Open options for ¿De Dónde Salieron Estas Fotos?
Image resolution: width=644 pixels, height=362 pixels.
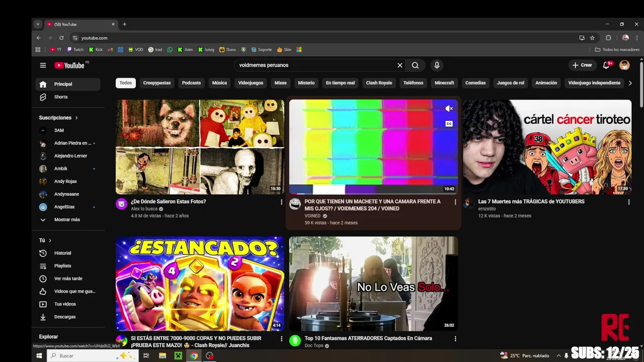pyautogui.click(x=281, y=202)
